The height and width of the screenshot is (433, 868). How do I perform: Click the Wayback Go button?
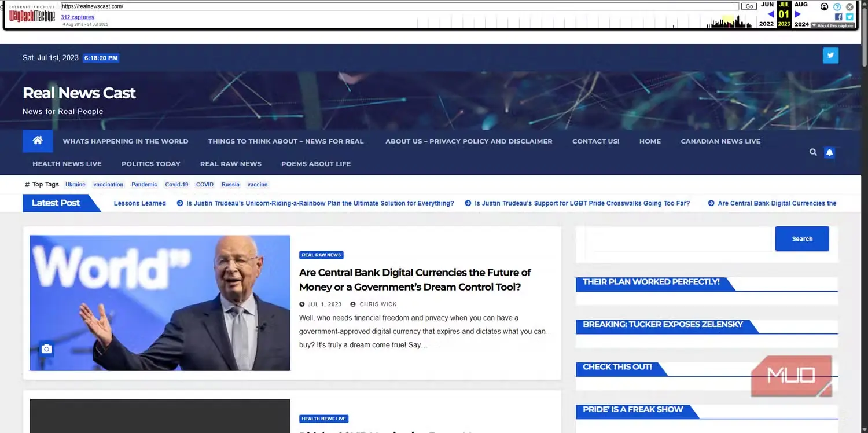click(749, 6)
